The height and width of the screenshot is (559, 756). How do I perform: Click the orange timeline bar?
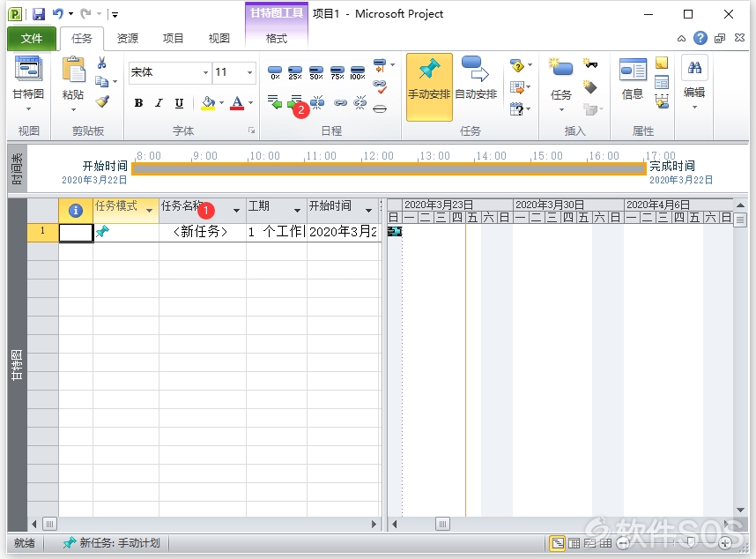coord(389,168)
